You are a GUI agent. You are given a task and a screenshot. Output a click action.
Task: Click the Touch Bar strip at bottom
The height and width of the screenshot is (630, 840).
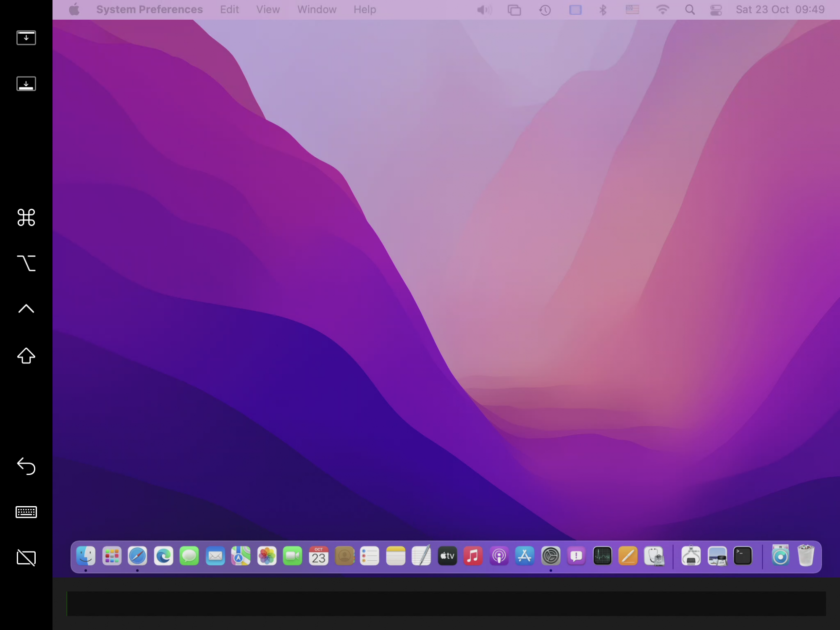pyautogui.click(x=446, y=604)
